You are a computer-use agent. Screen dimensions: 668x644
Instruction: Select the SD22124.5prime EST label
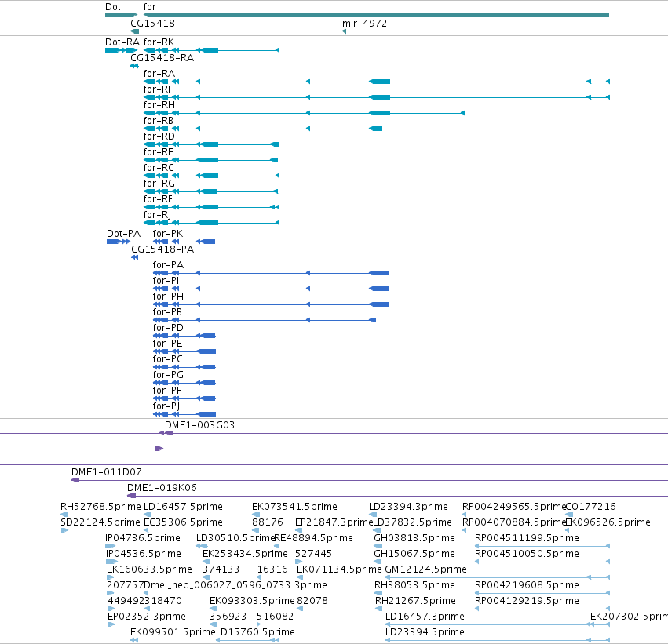click(100, 522)
